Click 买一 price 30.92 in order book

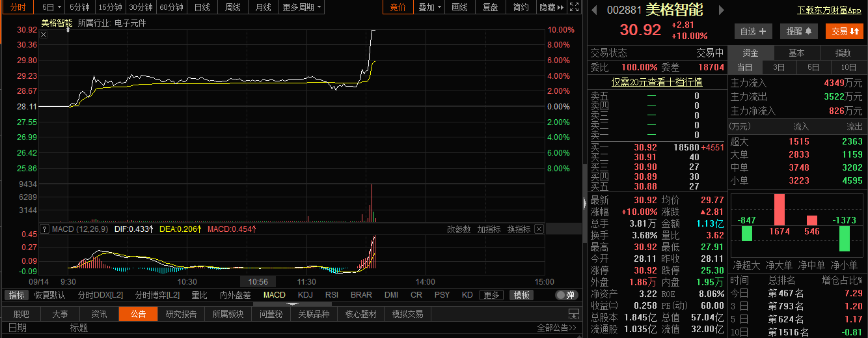click(645, 148)
